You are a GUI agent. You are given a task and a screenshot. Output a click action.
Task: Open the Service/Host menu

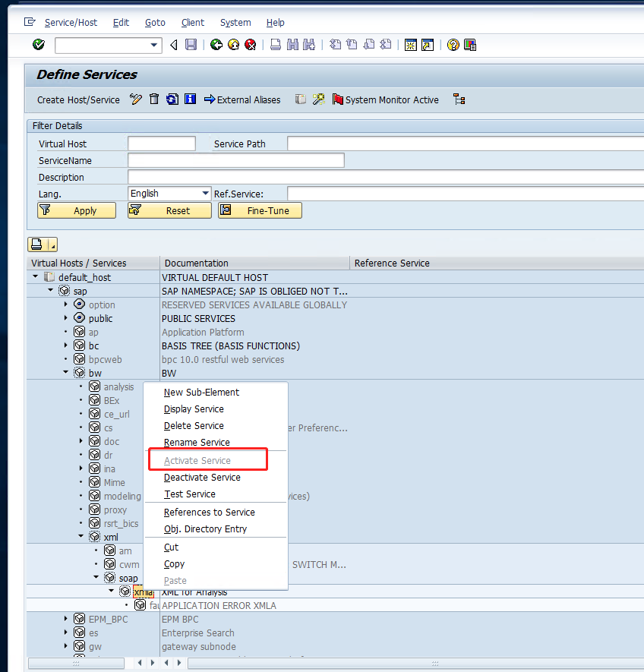71,22
